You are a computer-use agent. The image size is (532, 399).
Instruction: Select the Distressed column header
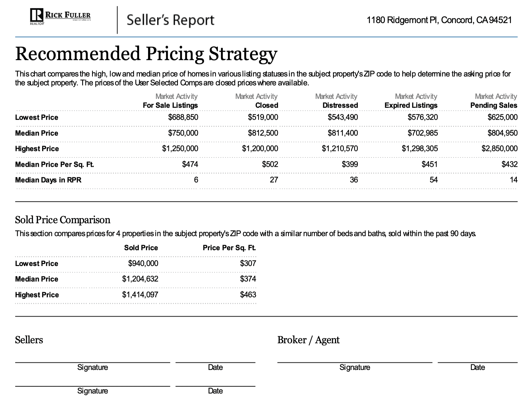[x=340, y=105]
